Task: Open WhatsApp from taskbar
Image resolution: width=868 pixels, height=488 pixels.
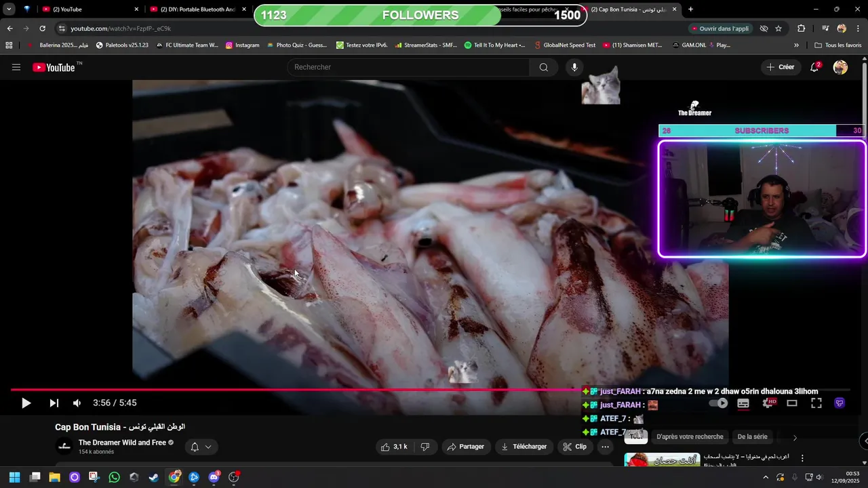Action: pyautogui.click(x=114, y=477)
